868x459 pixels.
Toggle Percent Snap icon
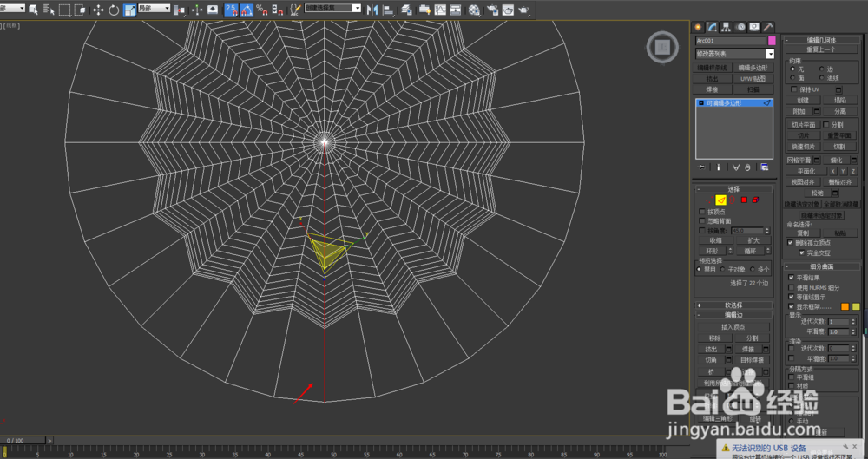262,10
